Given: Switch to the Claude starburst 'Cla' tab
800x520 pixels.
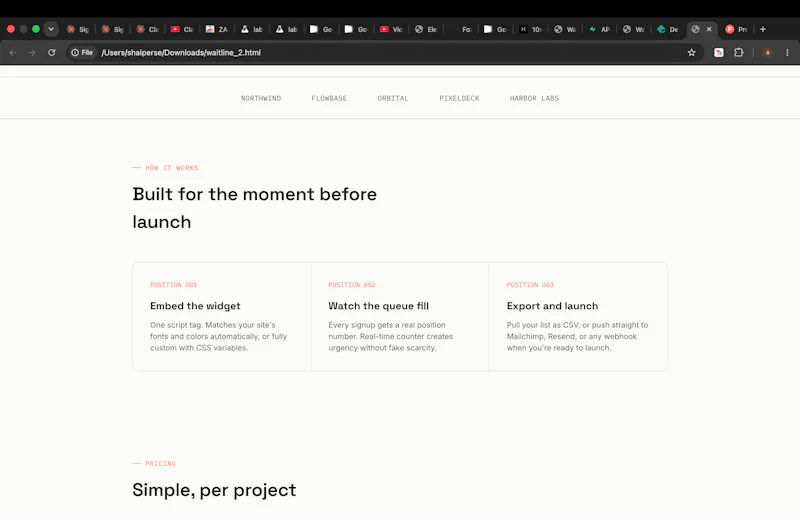Looking at the screenshot, I should [x=147, y=29].
